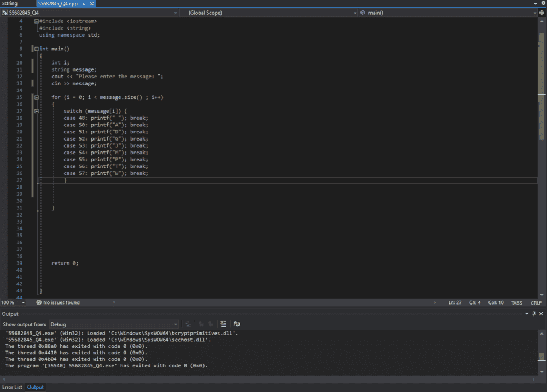Screen dimensions: 547x392
Task: Open the Show output from Debug dropdown
Action: pyautogui.click(x=175, y=324)
